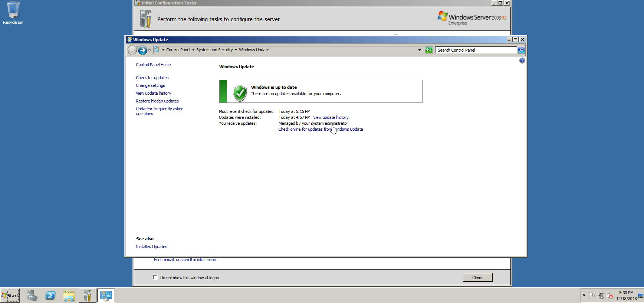Open the address bar history dropdown

click(420, 50)
